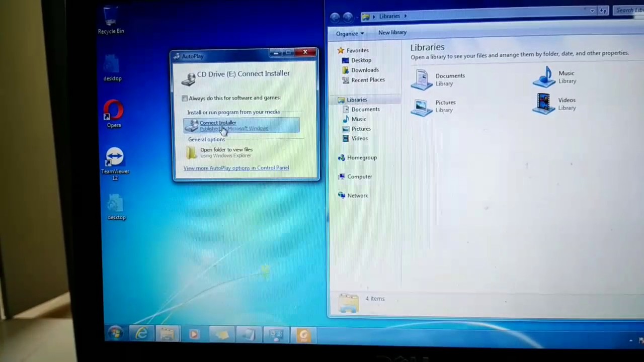
Task: Expand the address bar history dropdown arrow
Action: pyautogui.click(x=592, y=11)
